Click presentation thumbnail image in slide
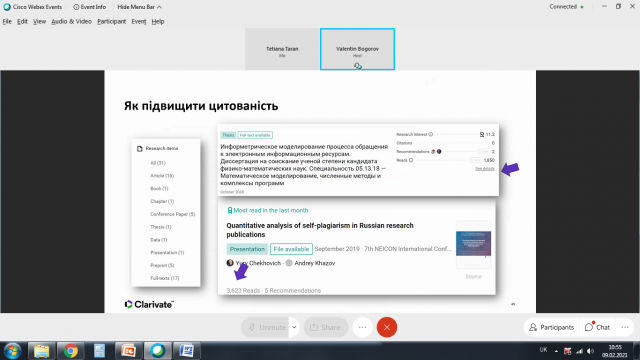The height and width of the screenshot is (360, 640). (x=473, y=243)
